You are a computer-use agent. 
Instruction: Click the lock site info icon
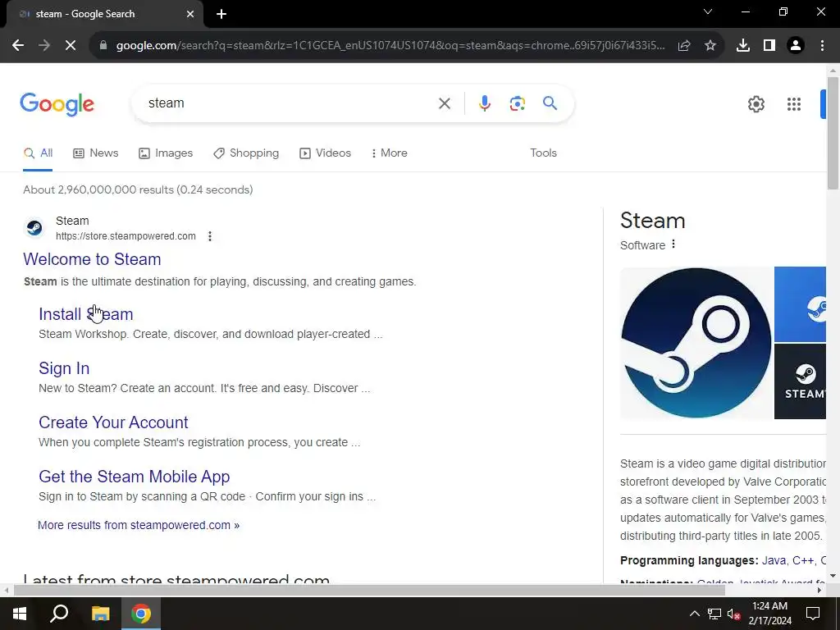click(103, 46)
